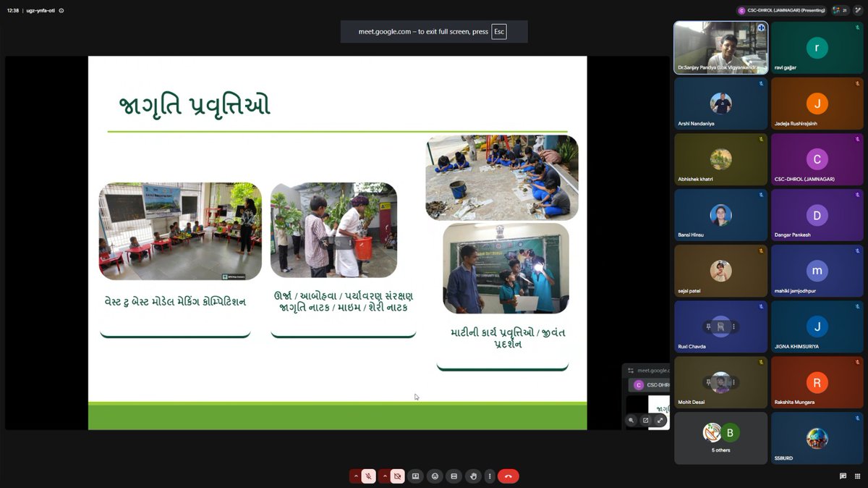Click Rakshita Mungara's red R avatar

pos(817,382)
